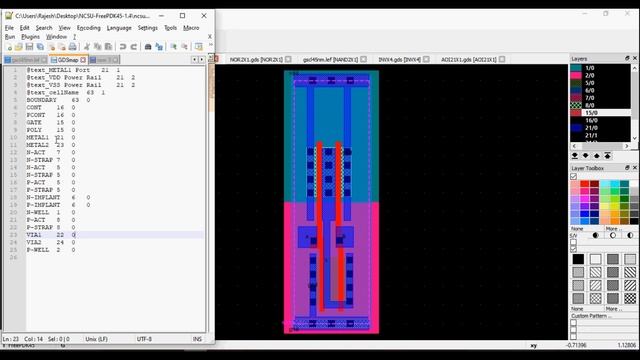Toggle the AOI21X1.gds tab box
640x360 pixels.
point(502,59)
